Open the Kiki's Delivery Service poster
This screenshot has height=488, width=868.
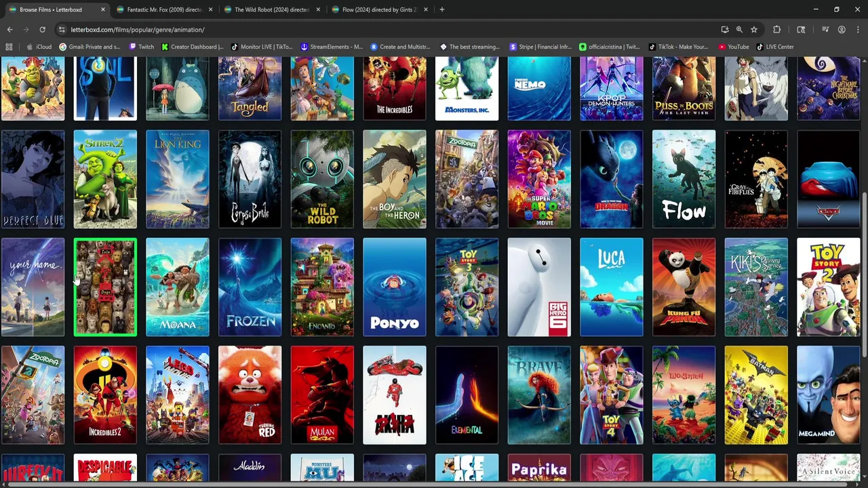point(756,287)
